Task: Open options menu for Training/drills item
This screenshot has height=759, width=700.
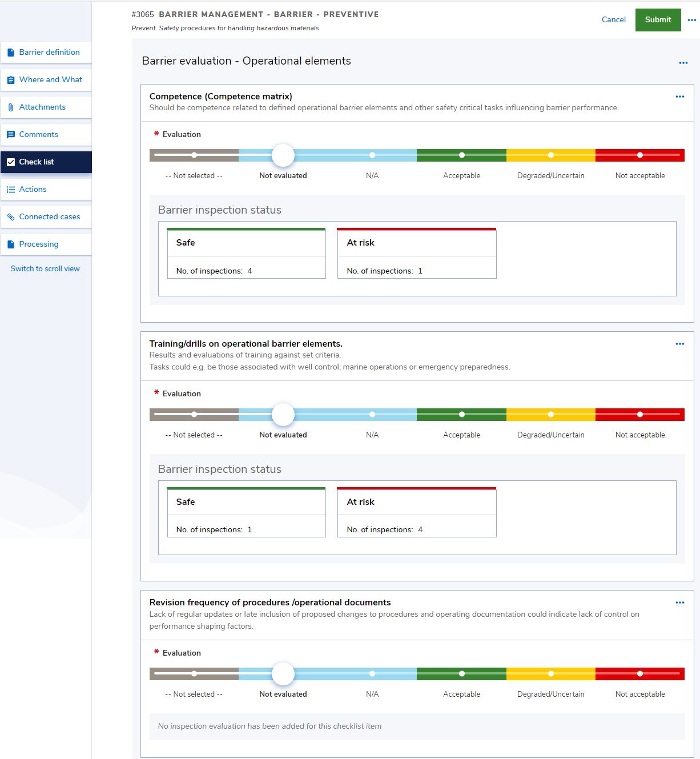Action: point(679,344)
